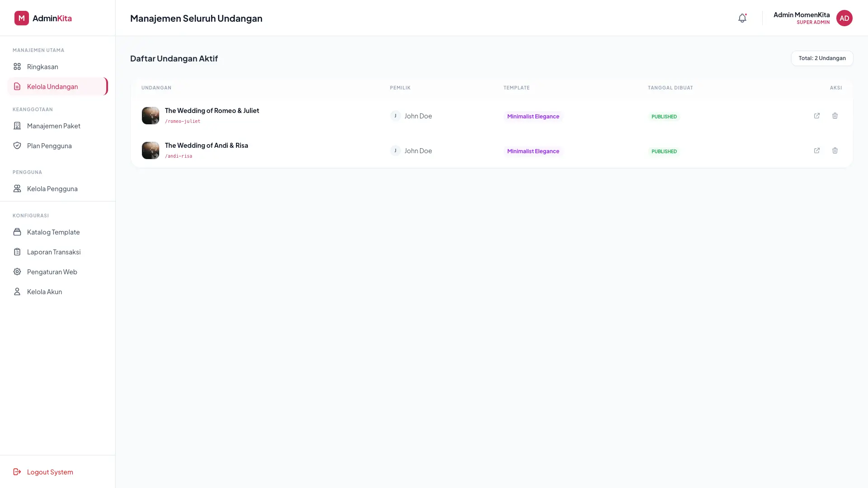Click John Doe's J avatar in Romeo row
This screenshot has width=868, height=488.
396,116
